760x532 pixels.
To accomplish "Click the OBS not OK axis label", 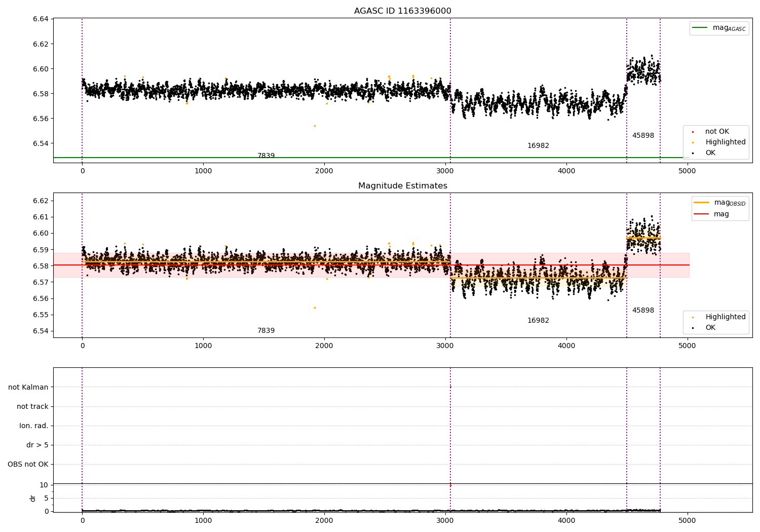I will click(x=28, y=465).
